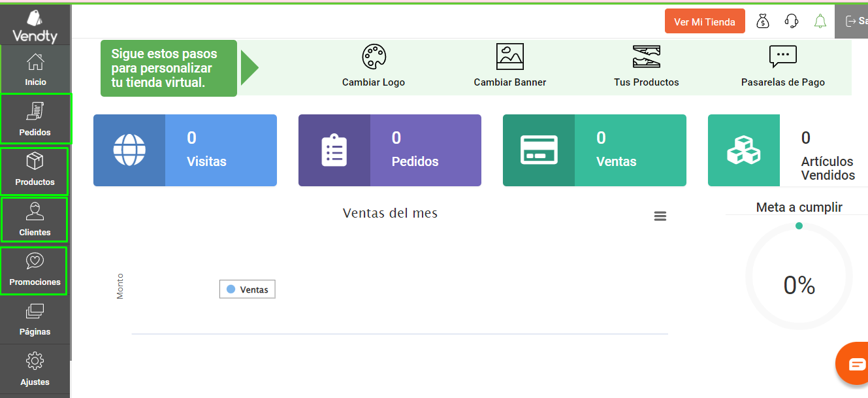
Task: Select Inicio in the sidebar menu
Action: (x=35, y=67)
